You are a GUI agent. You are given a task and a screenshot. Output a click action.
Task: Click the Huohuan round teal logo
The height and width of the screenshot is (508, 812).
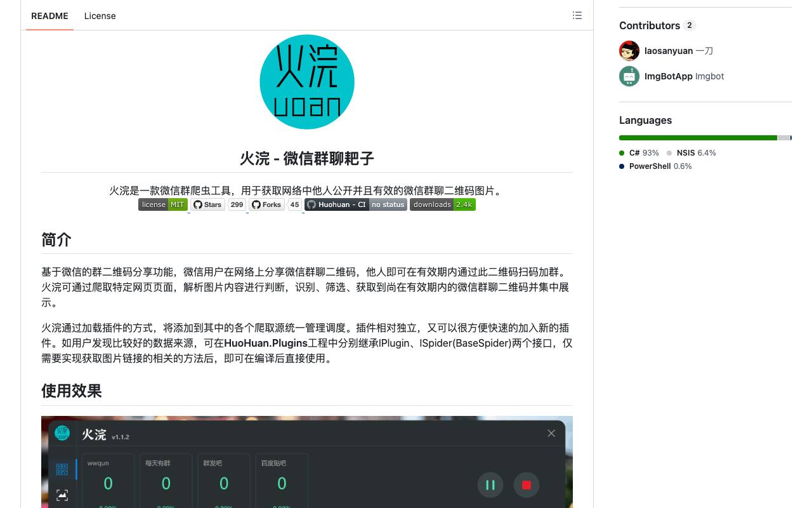[x=307, y=82]
